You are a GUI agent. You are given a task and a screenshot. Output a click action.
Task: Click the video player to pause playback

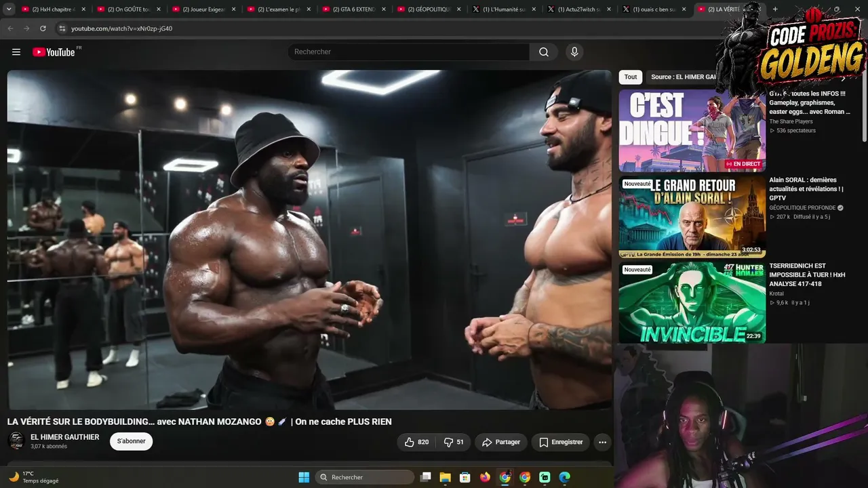coord(309,239)
